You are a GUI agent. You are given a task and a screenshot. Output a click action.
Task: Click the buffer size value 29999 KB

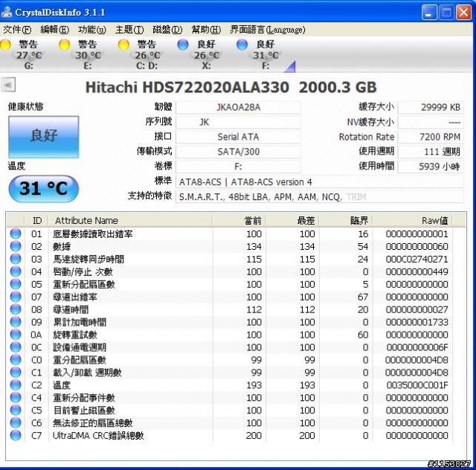[x=431, y=108]
